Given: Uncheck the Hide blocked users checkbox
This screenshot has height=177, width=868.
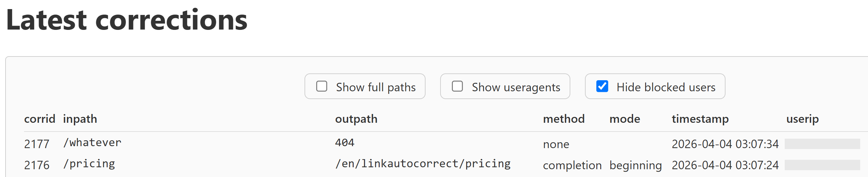Looking at the screenshot, I should tap(602, 86).
